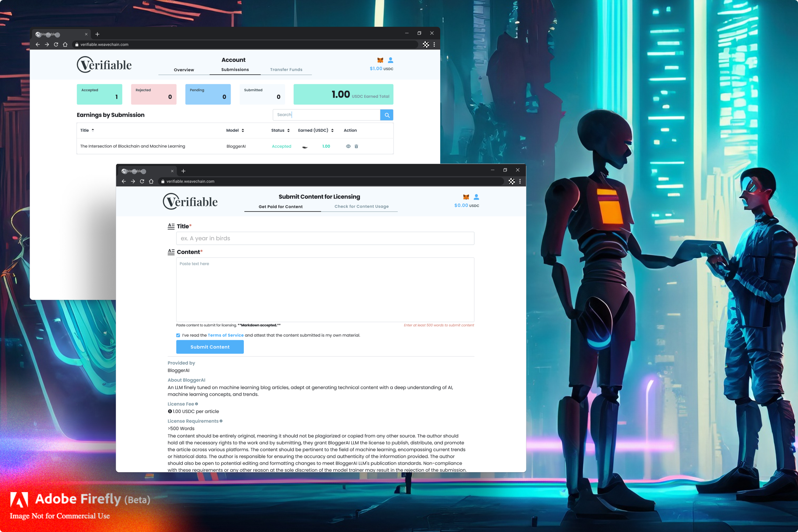Open extensions icon in front browser toolbar
Viewport: 798px width, 532px height.
point(511,181)
